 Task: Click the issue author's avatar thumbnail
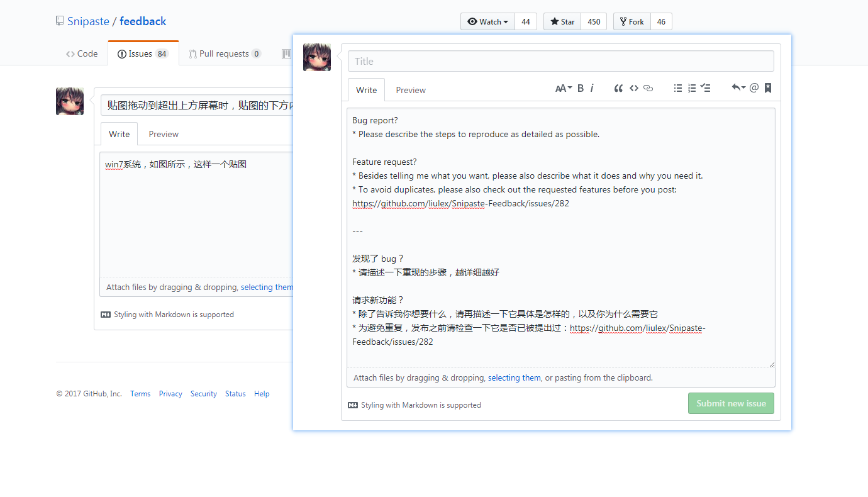coord(69,101)
